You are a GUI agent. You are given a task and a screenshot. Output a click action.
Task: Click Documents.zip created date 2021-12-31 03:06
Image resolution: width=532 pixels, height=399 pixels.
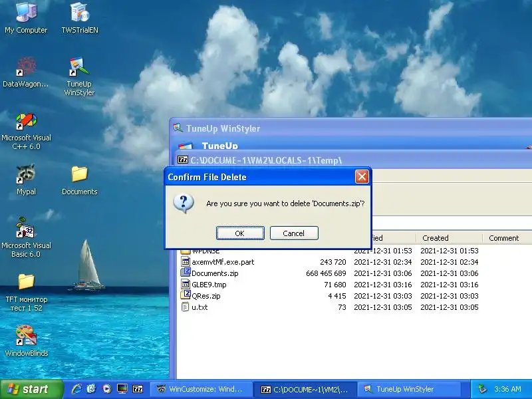(450, 273)
